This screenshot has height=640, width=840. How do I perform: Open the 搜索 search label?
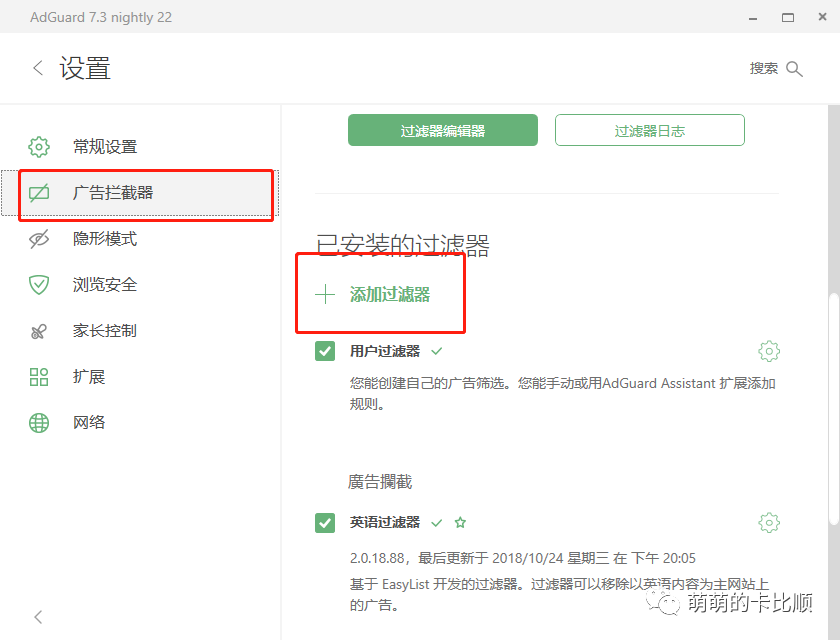coord(763,69)
